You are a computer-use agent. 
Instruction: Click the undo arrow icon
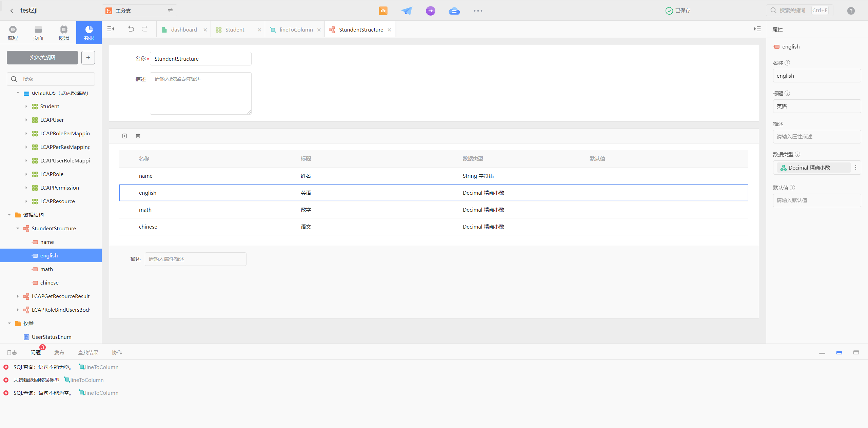tap(131, 29)
